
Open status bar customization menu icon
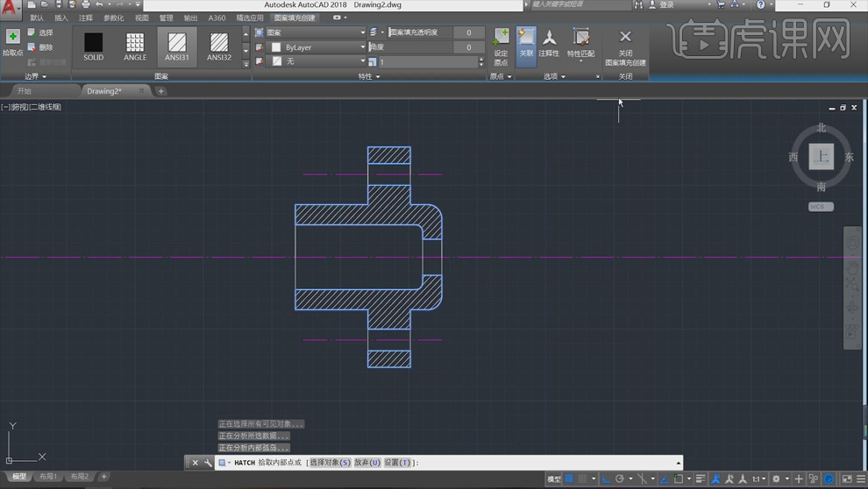point(861,479)
